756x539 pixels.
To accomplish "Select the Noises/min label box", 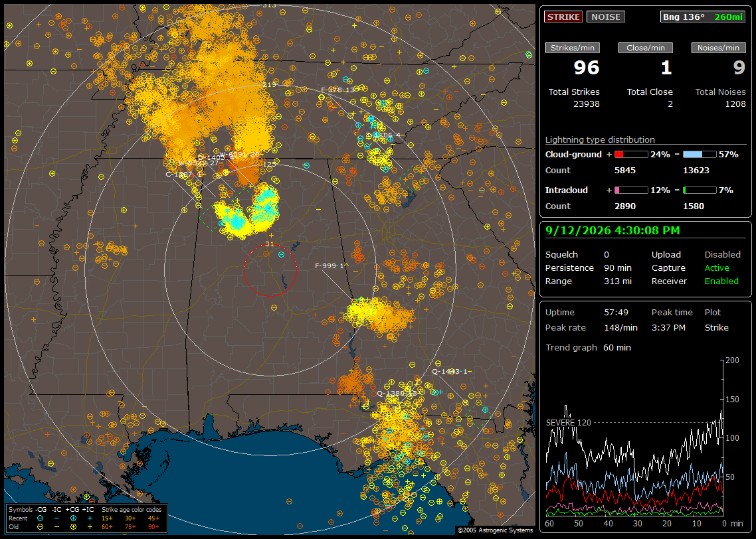I will click(718, 48).
